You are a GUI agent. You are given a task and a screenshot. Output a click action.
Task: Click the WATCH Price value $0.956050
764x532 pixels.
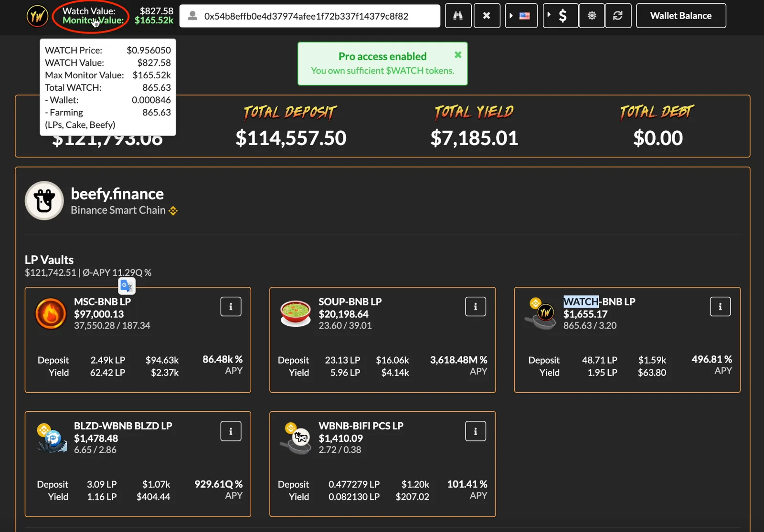149,50
